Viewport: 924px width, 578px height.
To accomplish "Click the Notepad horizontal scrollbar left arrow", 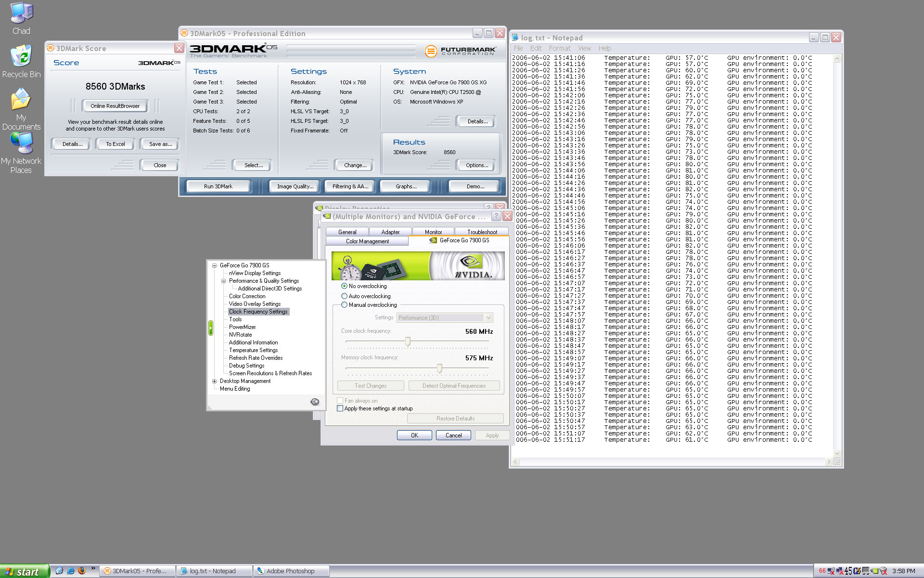I will pyautogui.click(x=516, y=462).
